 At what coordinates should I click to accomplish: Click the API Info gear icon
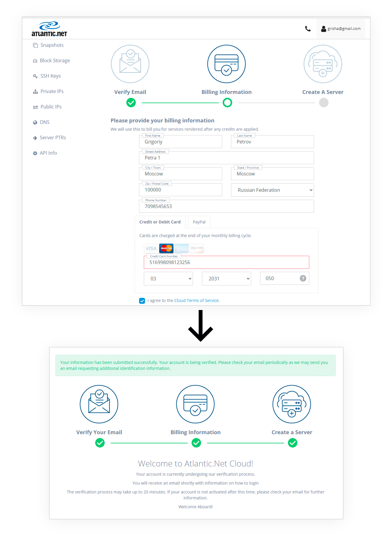[35, 153]
